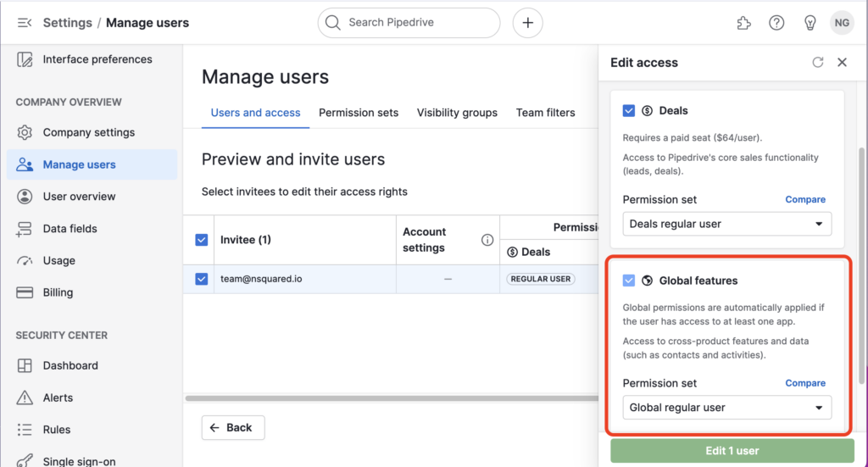Screen dimensions: 868x467
Task: Click the horizontal table scrollbar
Action: pos(390,398)
